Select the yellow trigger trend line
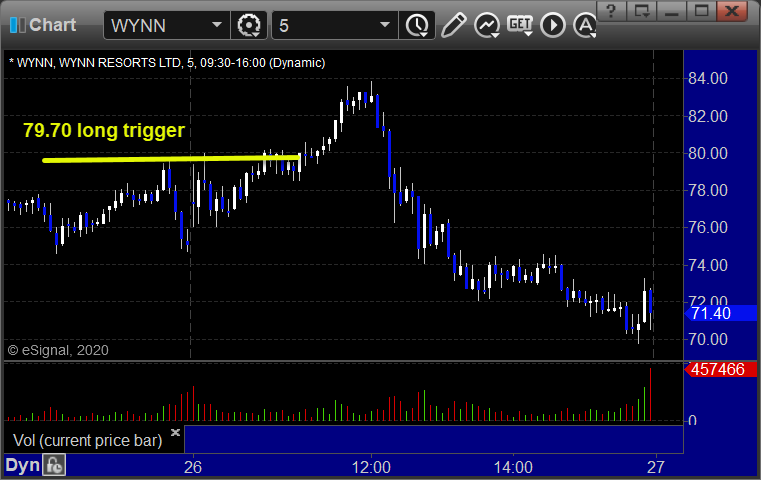The image size is (761, 480). click(x=171, y=158)
